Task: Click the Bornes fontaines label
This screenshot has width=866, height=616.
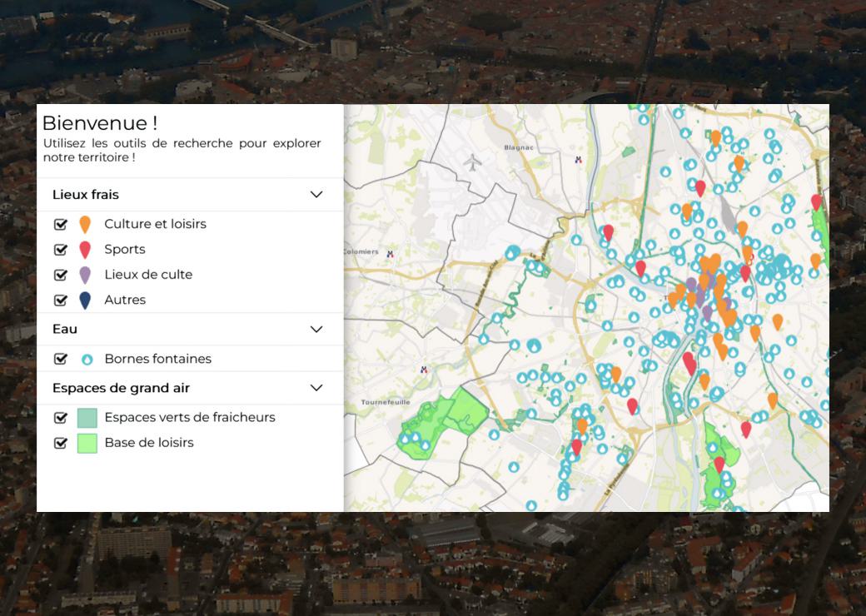Action: [x=158, y=359]
